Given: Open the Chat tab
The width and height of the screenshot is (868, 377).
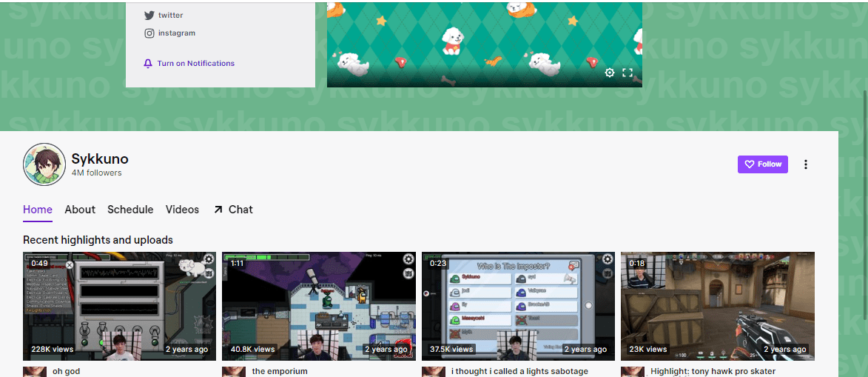Looking at the screenshot, I should point(233,210).
